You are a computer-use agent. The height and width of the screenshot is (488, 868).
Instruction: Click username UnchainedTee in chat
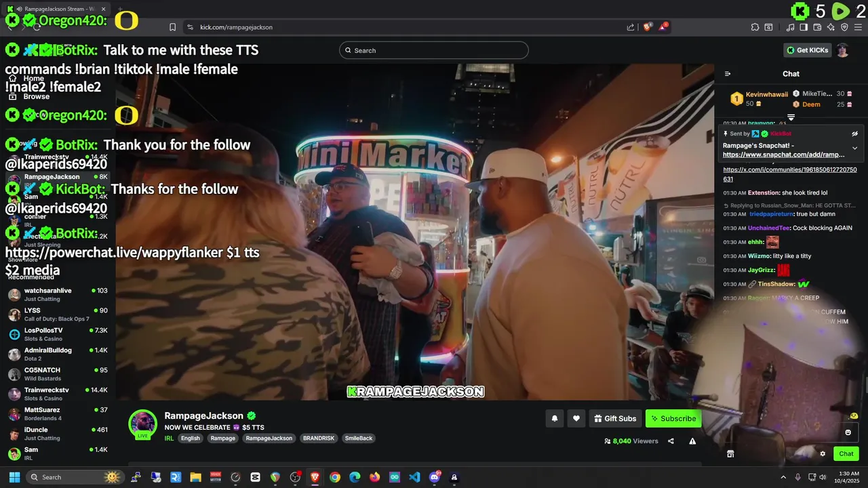pos(768,228)
